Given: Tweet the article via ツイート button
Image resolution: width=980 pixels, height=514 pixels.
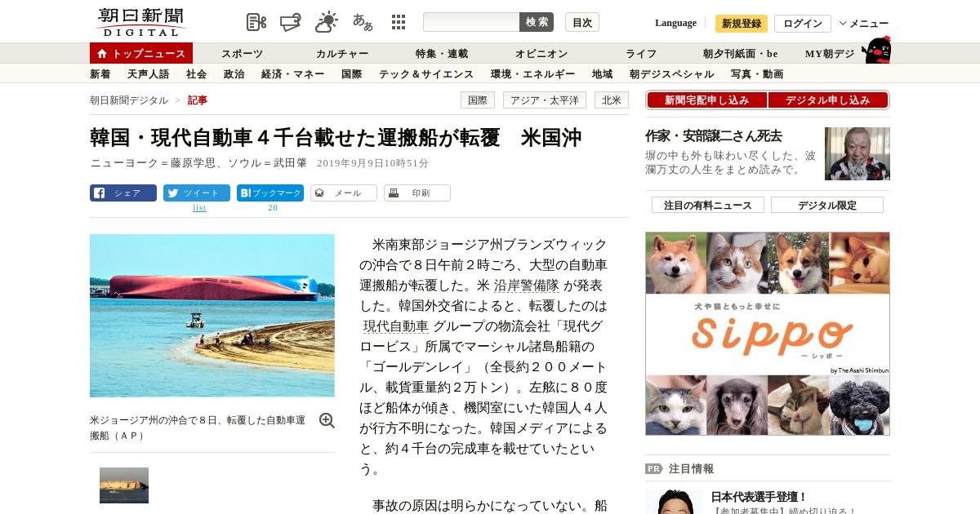Looking at the screenshot, I should (197, 193).
